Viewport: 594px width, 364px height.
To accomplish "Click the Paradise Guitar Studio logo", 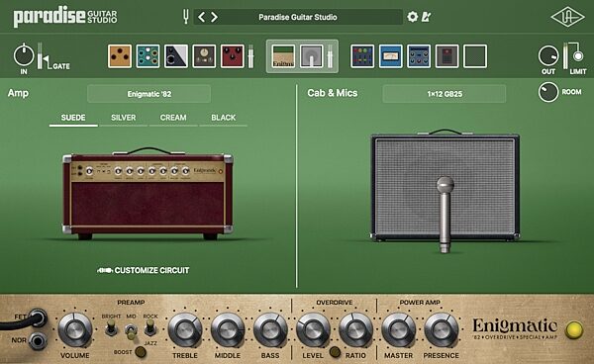I will click(x=65, y=17).
